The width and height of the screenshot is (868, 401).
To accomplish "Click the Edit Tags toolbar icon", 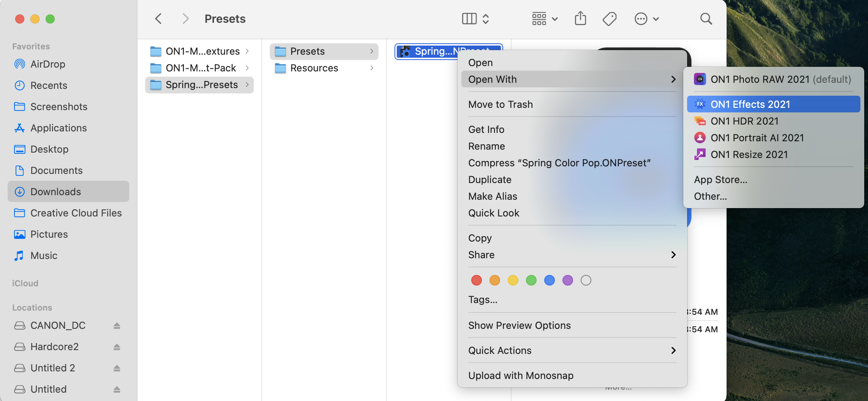I will click(x=609, y=19).
